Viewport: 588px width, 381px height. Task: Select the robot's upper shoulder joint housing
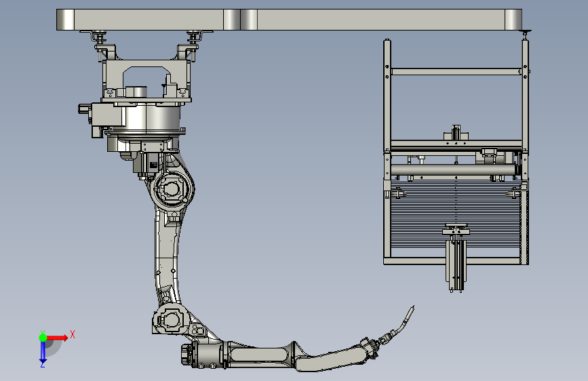tap(173, 189)
